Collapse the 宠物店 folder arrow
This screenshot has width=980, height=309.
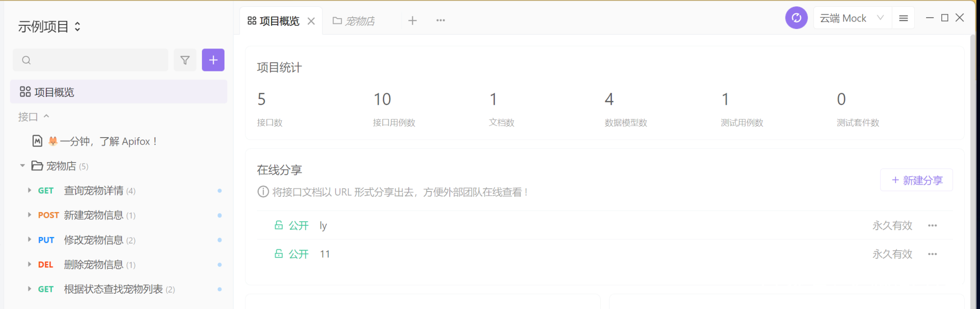[22, 166]
